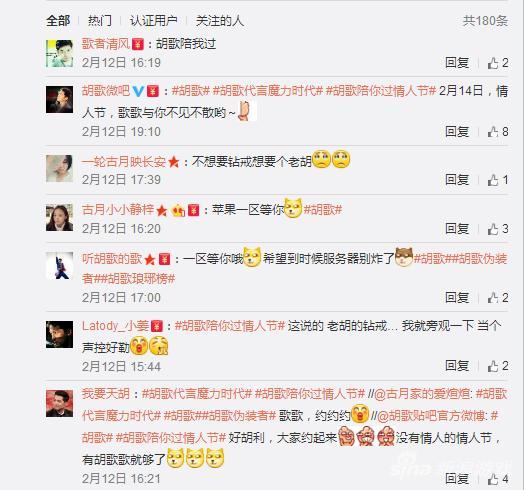Image resolution: width=524 pixels, height=490 pixels.
Task: Open 我要天胡's avatar picture
Action: 59,403
